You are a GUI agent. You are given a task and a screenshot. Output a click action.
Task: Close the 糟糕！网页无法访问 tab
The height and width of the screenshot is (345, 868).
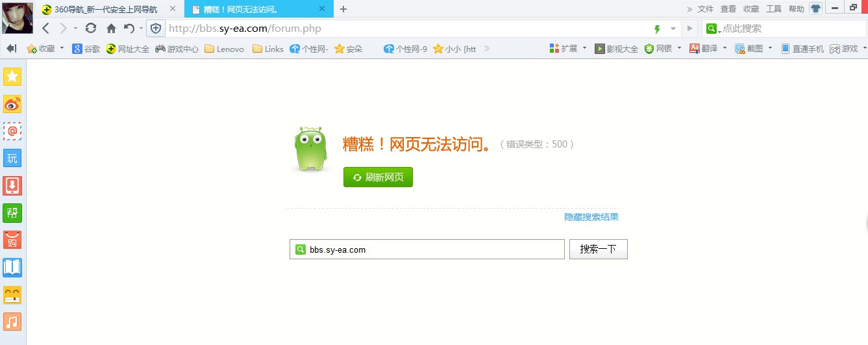321,9
